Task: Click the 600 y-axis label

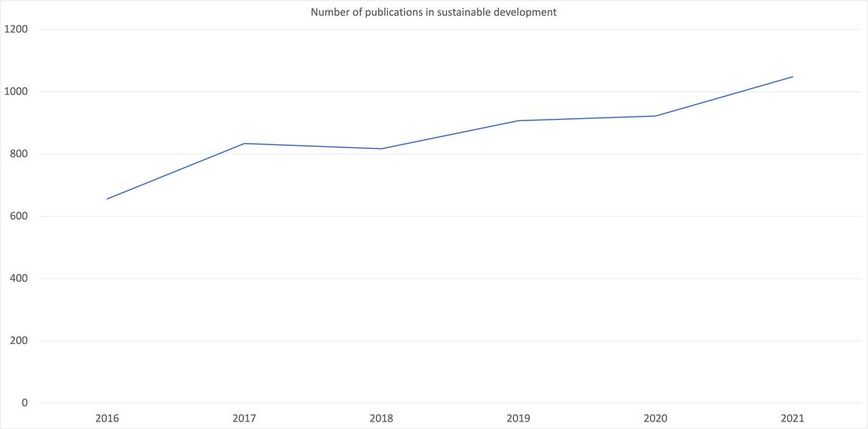Action: click(18, 216)
